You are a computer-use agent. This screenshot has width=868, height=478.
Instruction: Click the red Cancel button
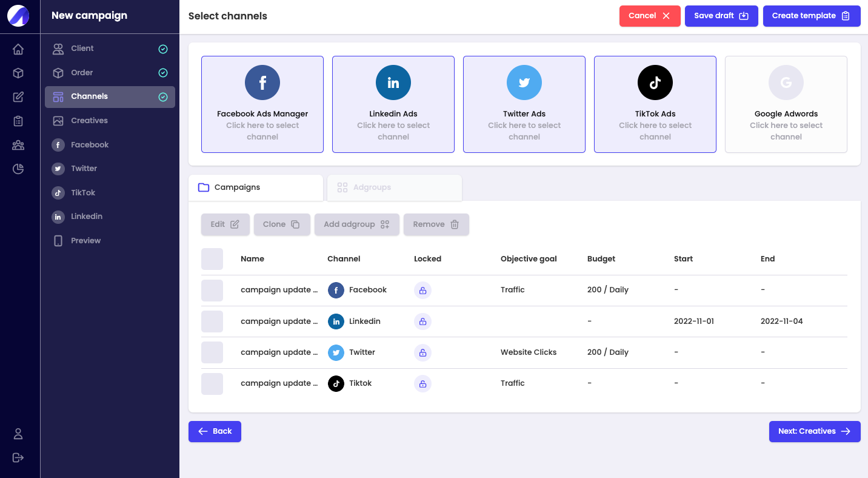(x=650, y=16)
